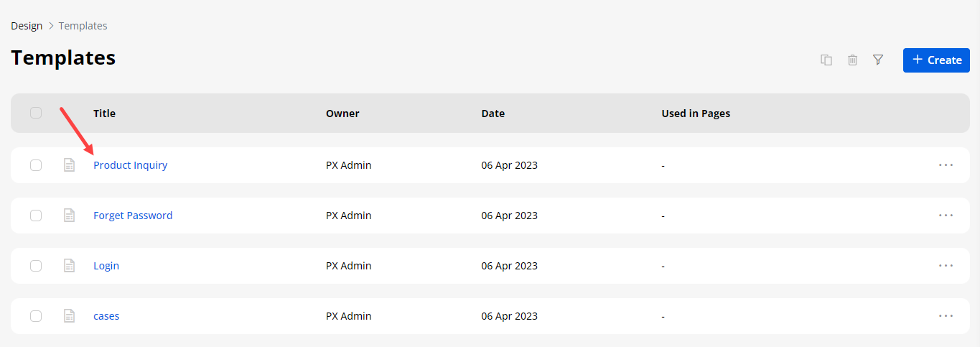Open the filter funnel icon
This screenshot has height=347, width=980.
[877, 60]
